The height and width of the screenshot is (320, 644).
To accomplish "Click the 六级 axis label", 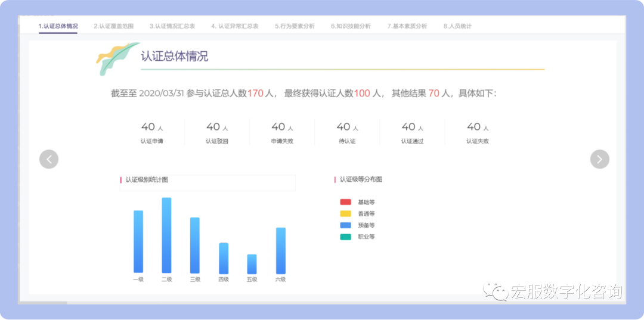I will pos(280,279).
